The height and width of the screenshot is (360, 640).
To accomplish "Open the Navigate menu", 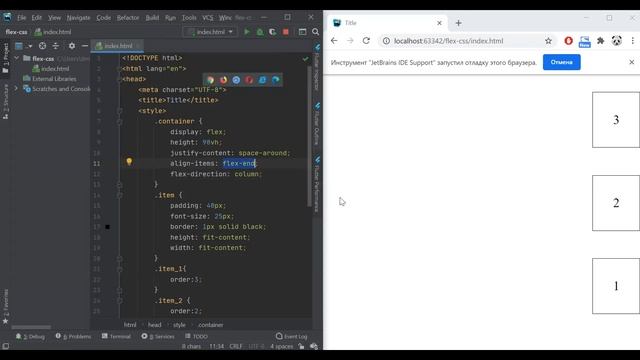I will pos(78,18).
